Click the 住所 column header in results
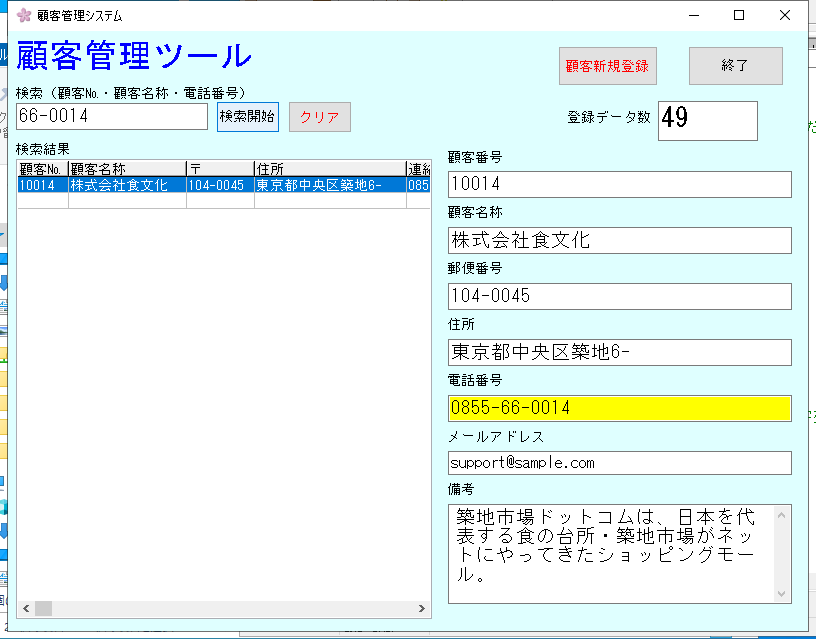Image resolution: width=816 pixels, height=639 pixels. (330, 169)
